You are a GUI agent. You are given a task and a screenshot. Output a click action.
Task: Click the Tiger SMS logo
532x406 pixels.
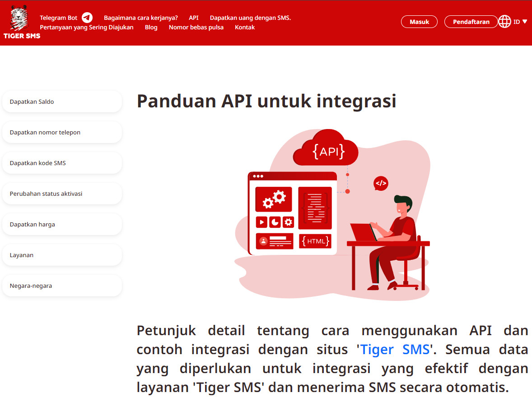22,23
